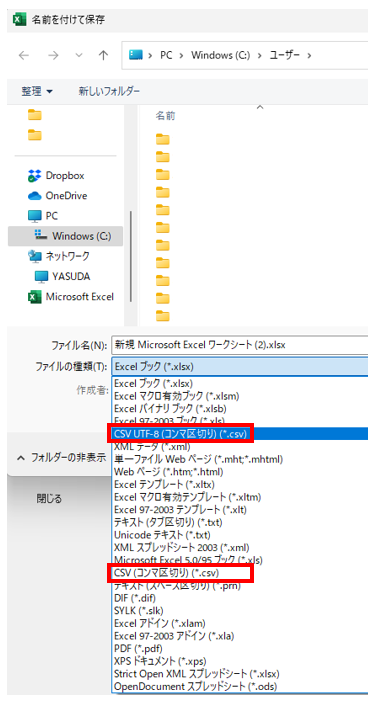Go up one folder level
The height and width of the screenshot is (706, 368).
click(104, 55)
